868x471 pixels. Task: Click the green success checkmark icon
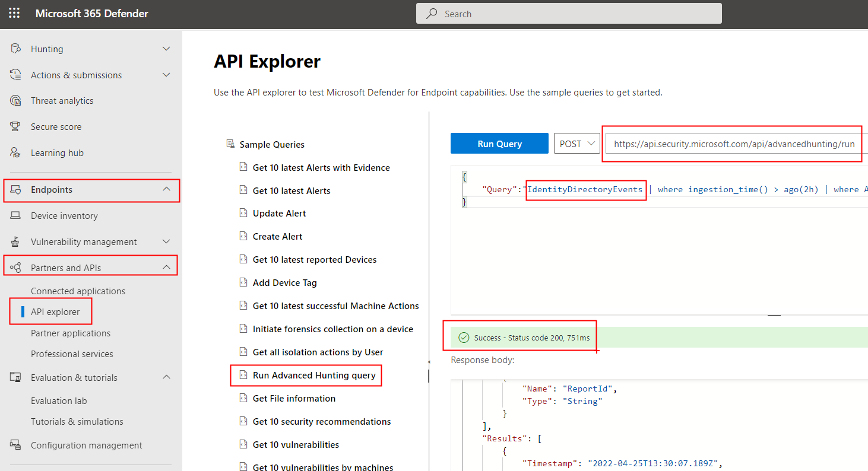pyautogui.click(x=464, y=338)
